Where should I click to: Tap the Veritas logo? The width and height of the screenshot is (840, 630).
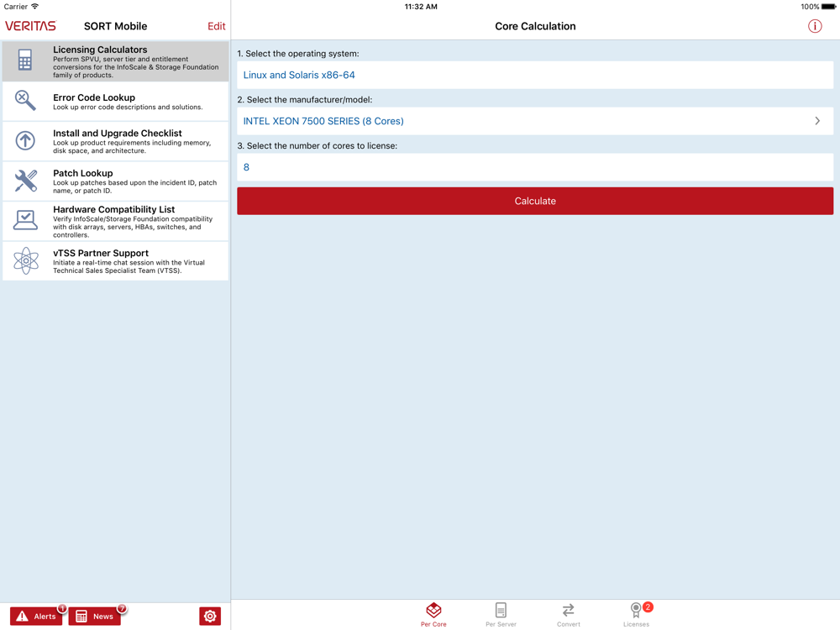[x=30, y=26]
